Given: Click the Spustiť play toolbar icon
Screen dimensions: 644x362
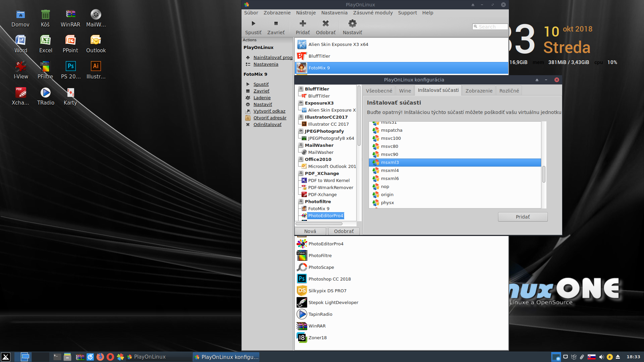Looking at the screenshot, I should coord(253,23).
